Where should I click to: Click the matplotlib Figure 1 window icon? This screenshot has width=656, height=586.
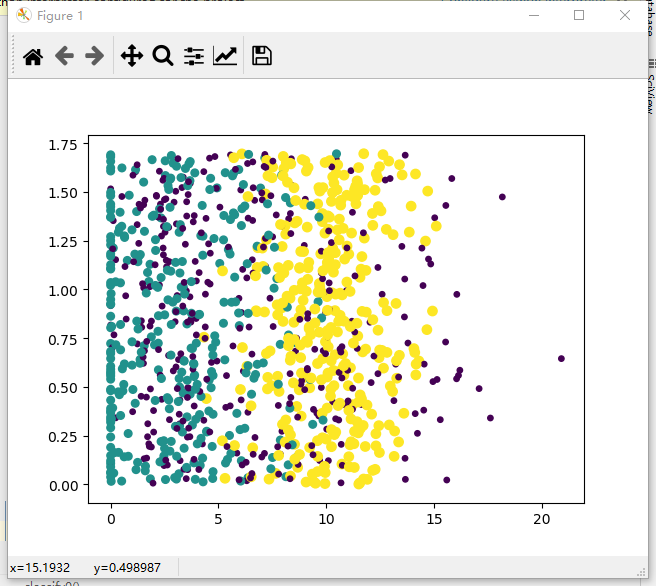click(x=24, y=15)
